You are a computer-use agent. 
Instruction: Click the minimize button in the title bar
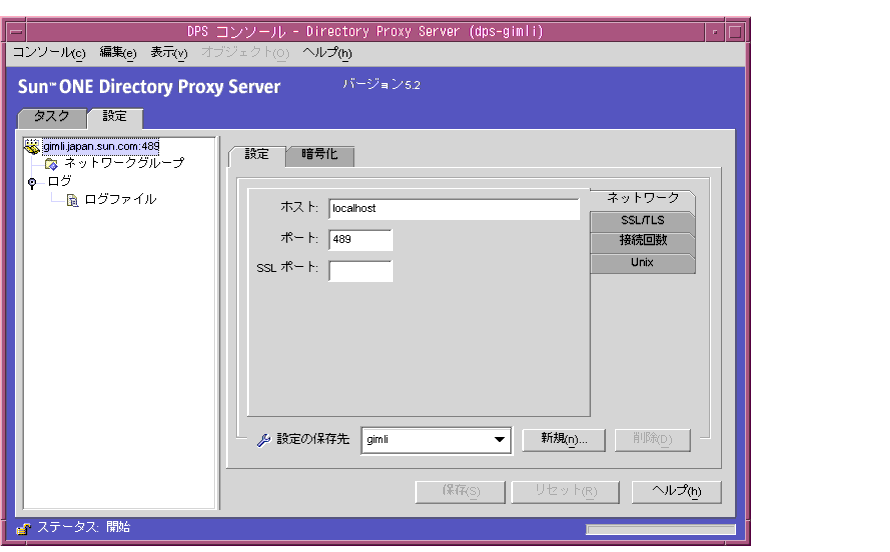point(715,32)
